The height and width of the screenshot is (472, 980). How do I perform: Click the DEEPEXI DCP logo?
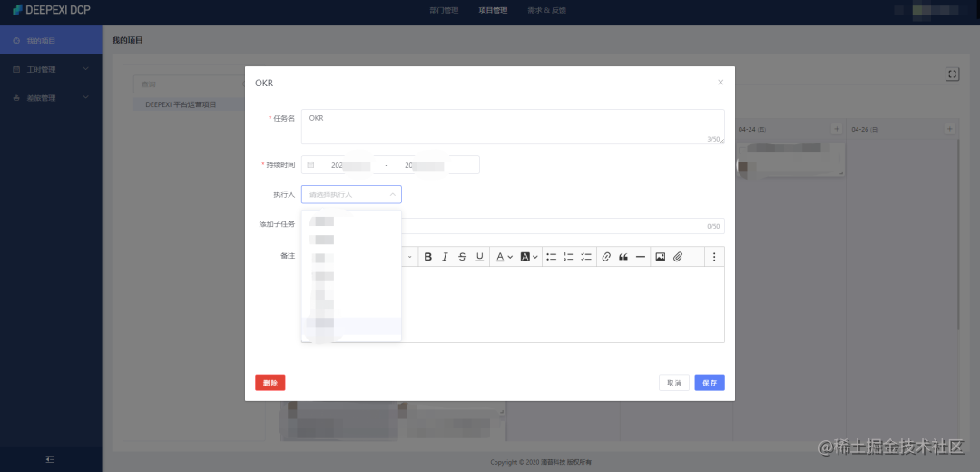[x=51, y=10]
